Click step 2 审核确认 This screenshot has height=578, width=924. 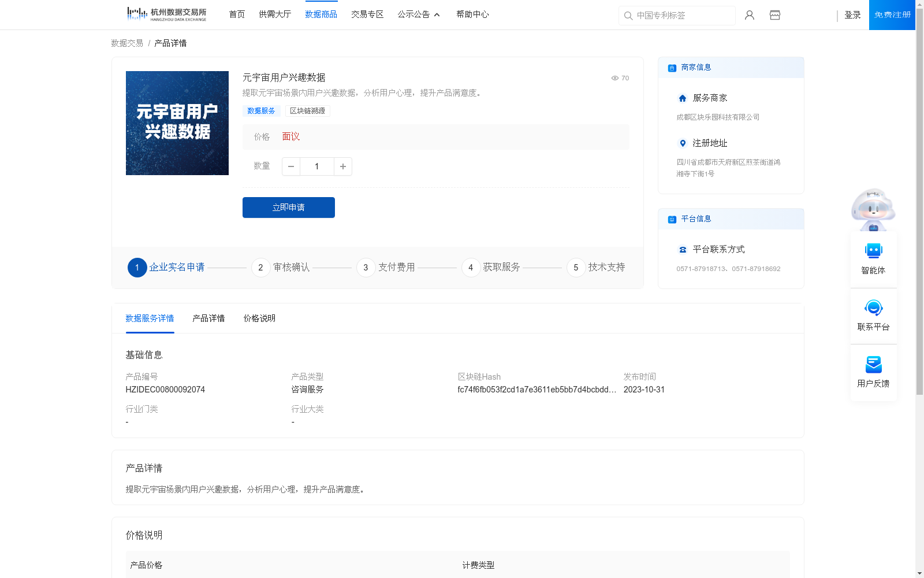[281, 268]
